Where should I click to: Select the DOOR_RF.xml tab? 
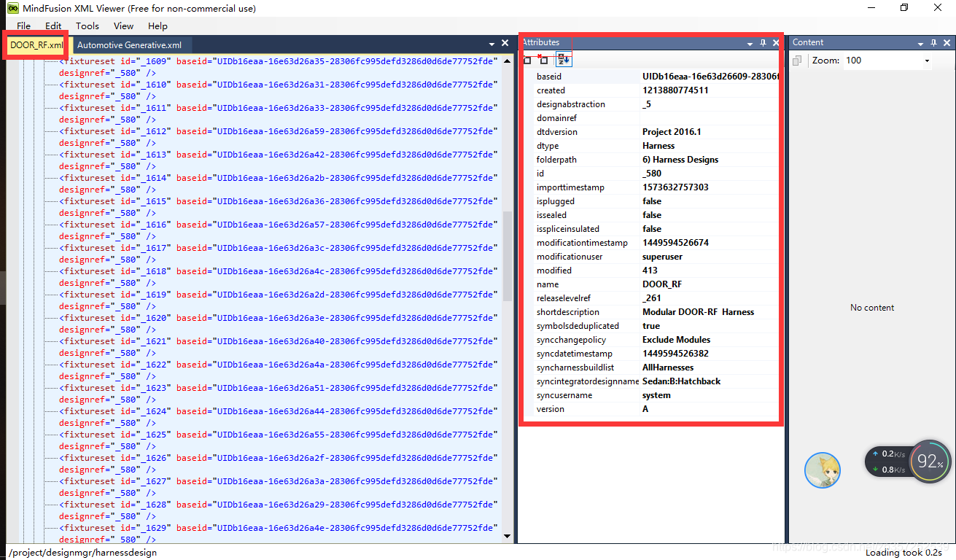pyautogui.click(x=35, y=44)
